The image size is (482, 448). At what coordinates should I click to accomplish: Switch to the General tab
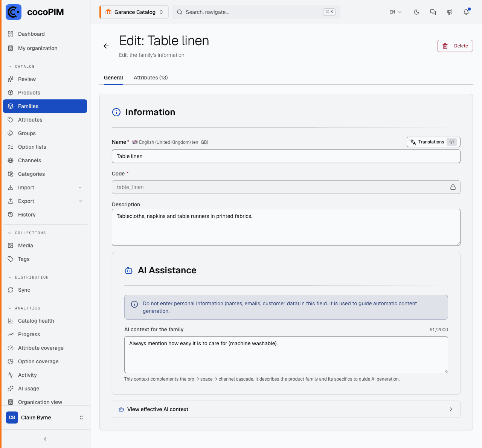point(113,78)
